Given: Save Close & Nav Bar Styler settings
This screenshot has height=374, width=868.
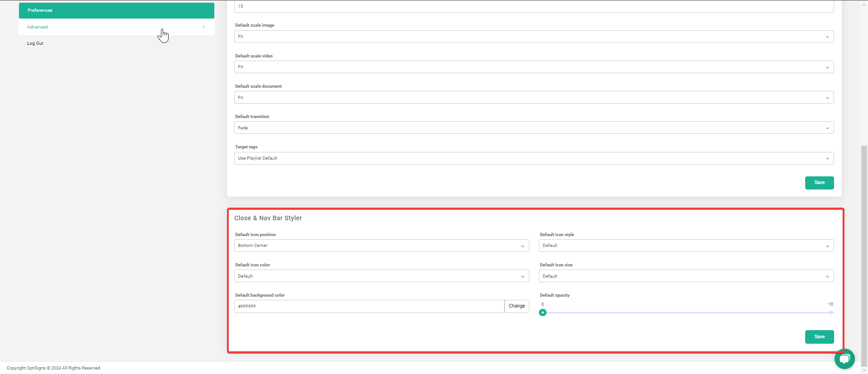Looking at the screenshot, I should pos(819,337).
